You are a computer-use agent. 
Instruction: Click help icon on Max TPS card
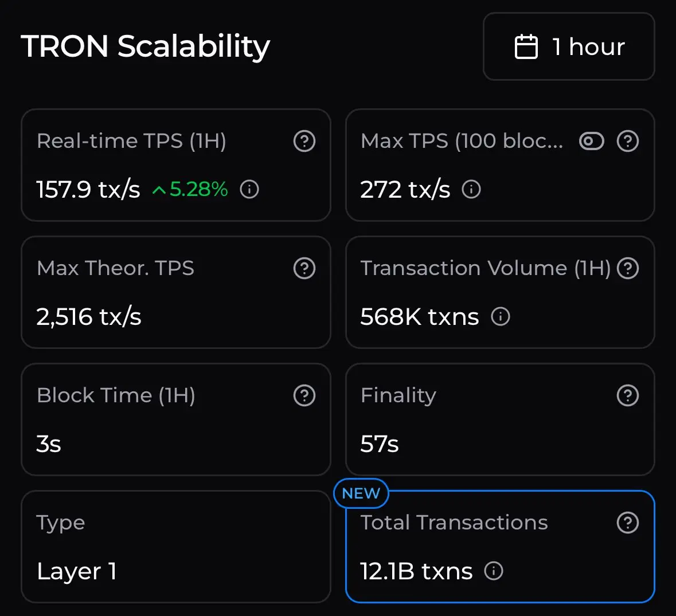pyautogui.click(x=628, y=141)
